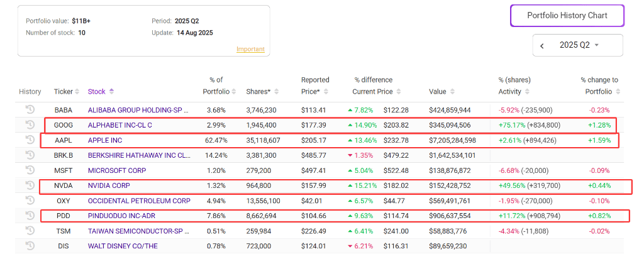The width and height of the screenshot is (644, 264).
Task: Follow the Important link
Action: 250,49
